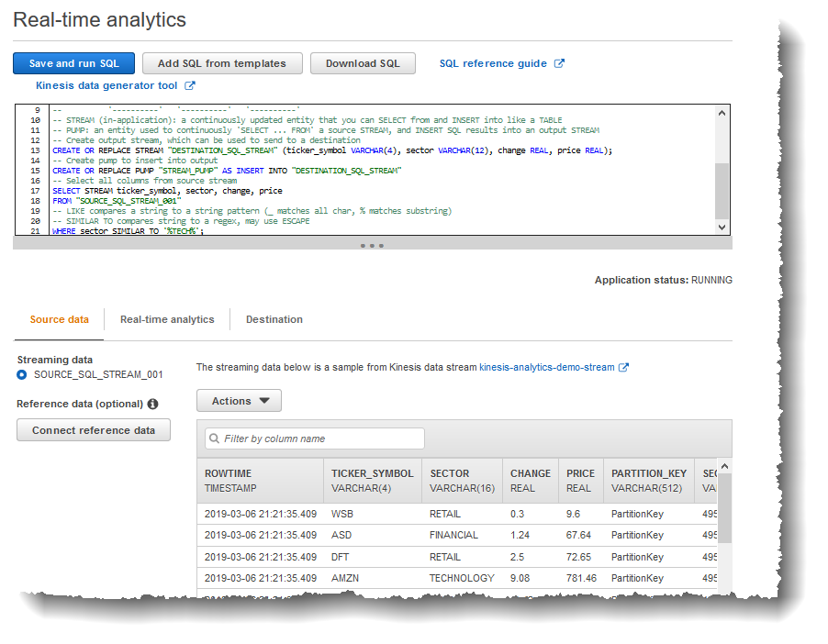Click the table scrollbar up arrow icon

[x=724, y=465]
